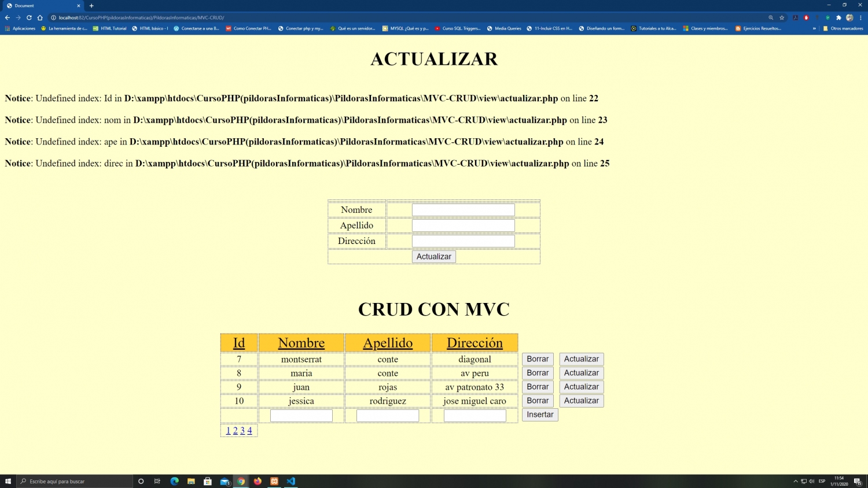
Task: Click the ESP language indicator
Action: [822, 481]
